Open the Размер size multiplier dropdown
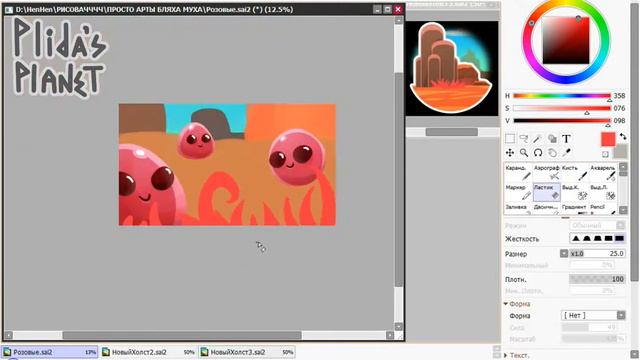This screenshot has height=360, width=640. [x=564, y=253]
